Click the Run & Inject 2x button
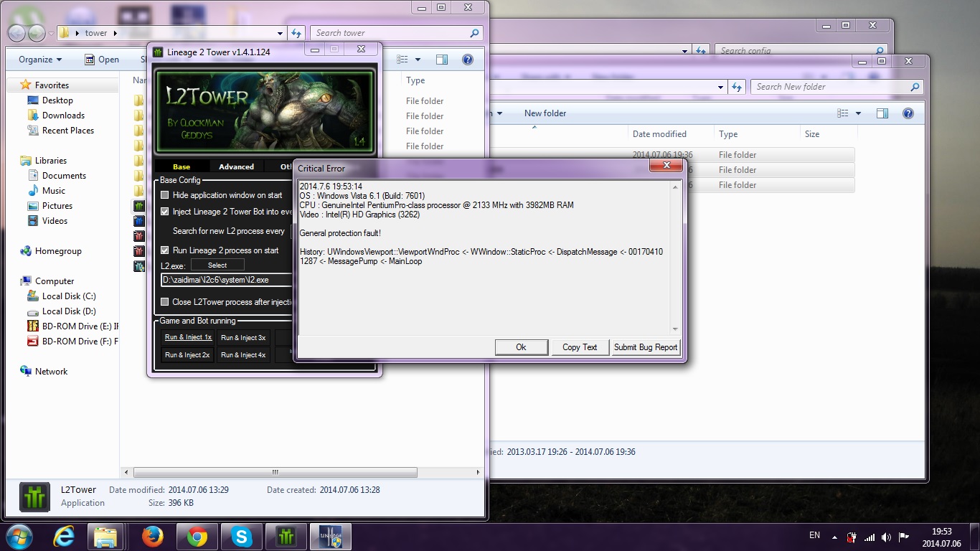 [187, 355]
